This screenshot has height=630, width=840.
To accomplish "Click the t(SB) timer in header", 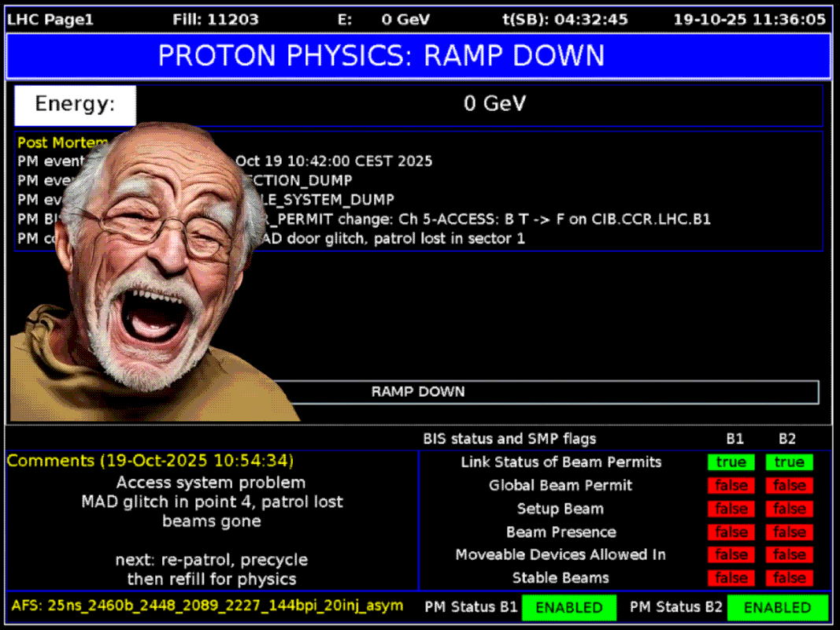I will (564, 20).
